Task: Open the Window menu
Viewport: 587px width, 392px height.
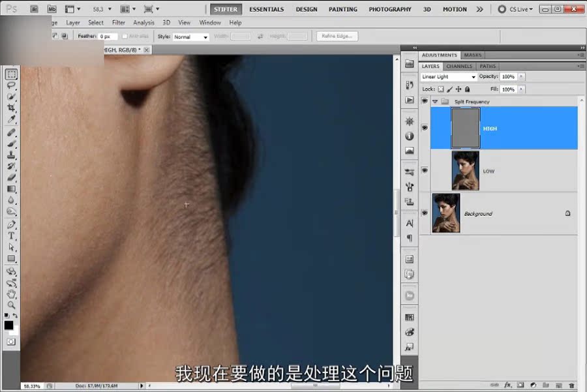Action: click(210, 22)
